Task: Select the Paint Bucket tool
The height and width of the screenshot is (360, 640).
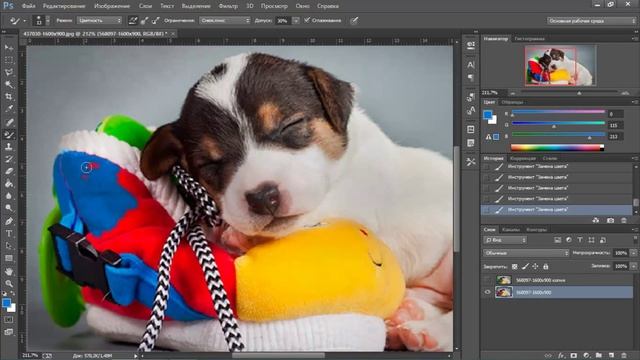Action: tap(9, 184)
